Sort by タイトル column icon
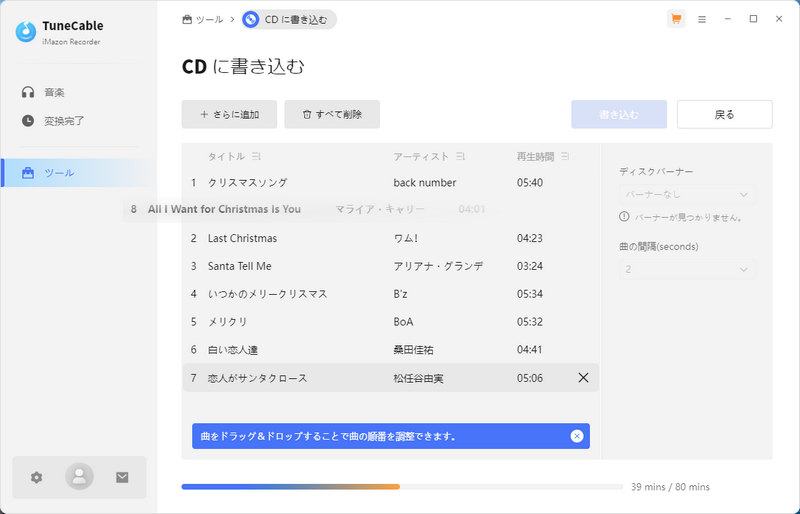This screenshot has width=800, height=514. (256, 156)
